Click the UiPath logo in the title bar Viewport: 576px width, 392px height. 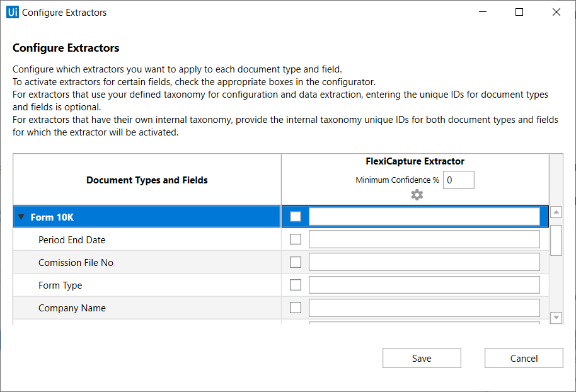coord(12,12)
